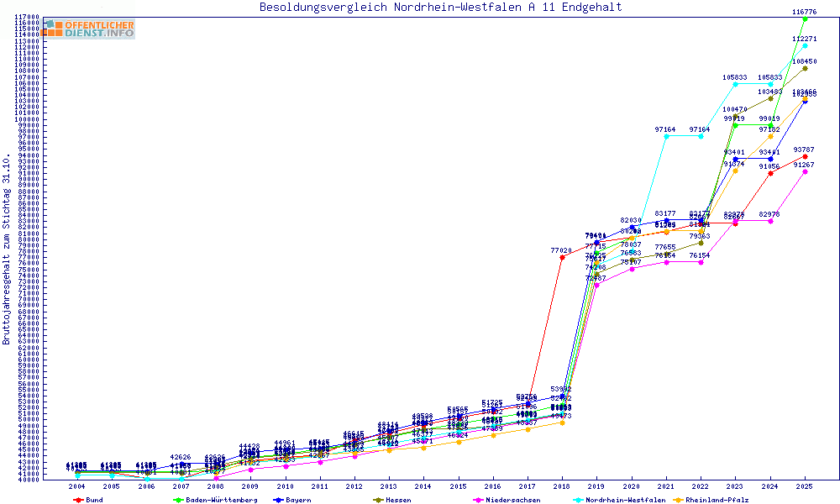Click the 2025 label on the x-axis
This screenshot has width=840, height=504.
pos(805,486)
